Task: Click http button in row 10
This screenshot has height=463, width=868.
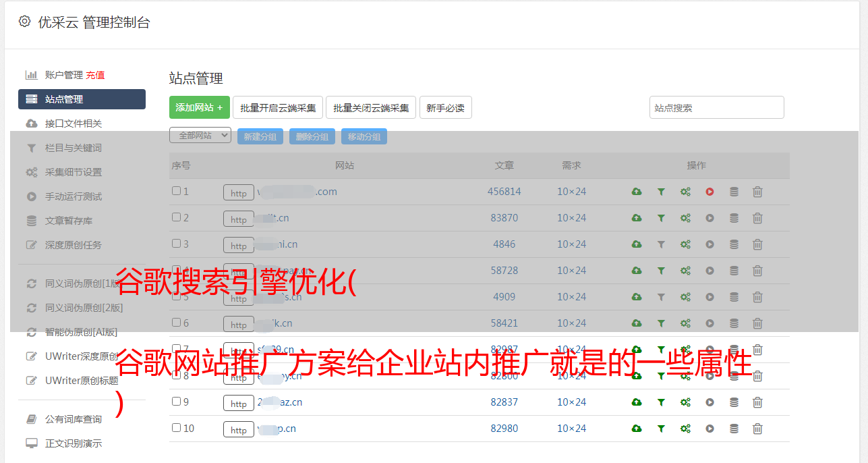Action: point(239,430)
